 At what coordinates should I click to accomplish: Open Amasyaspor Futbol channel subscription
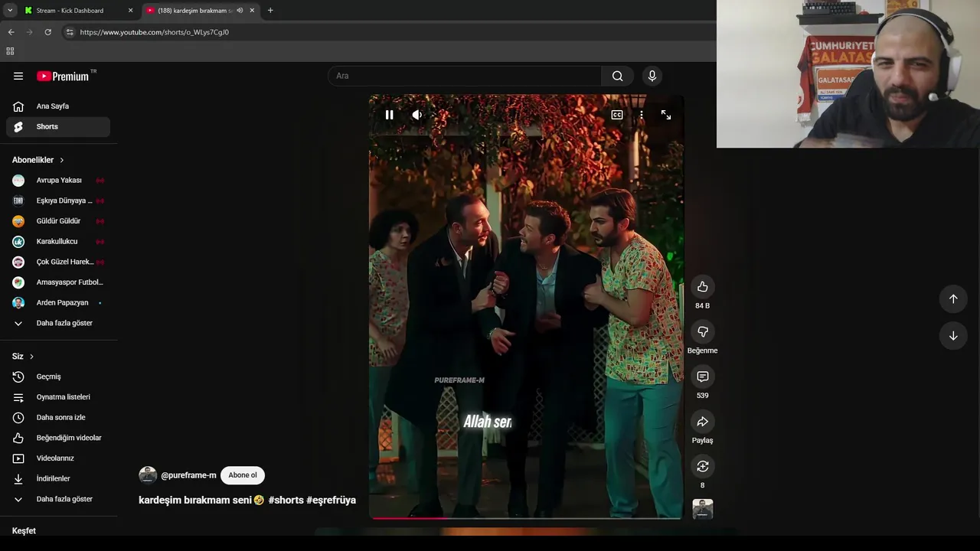[x=58, y=282]
